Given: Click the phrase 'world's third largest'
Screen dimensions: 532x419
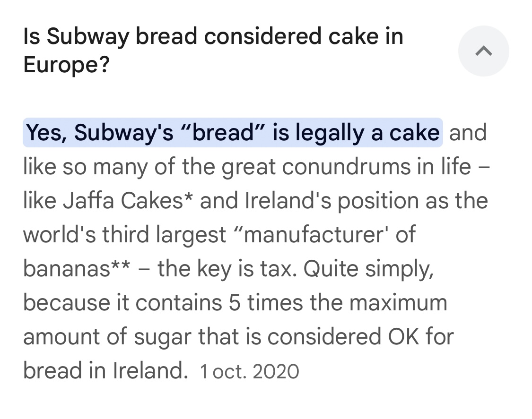Looking at the screenshot, I should (124, 235).
